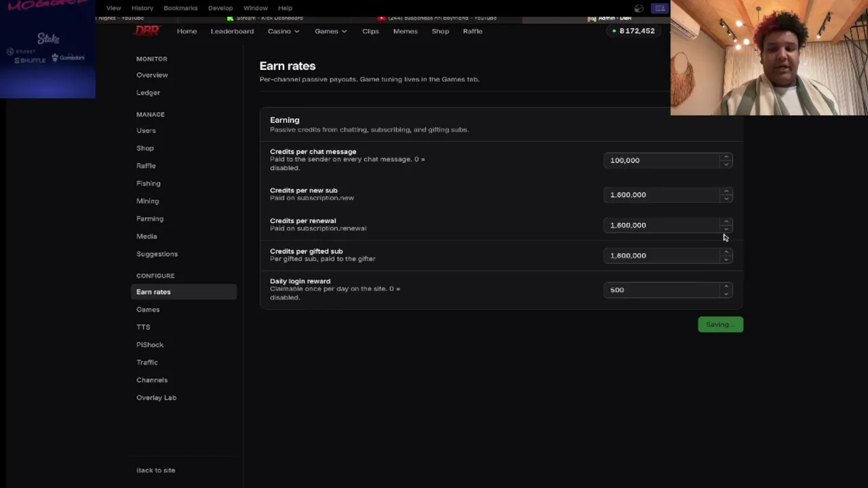The height and width of the screenshot is (488, 868).
Task: Expand the Casino dropdown in the navbar
Action: tap(283, 31)
